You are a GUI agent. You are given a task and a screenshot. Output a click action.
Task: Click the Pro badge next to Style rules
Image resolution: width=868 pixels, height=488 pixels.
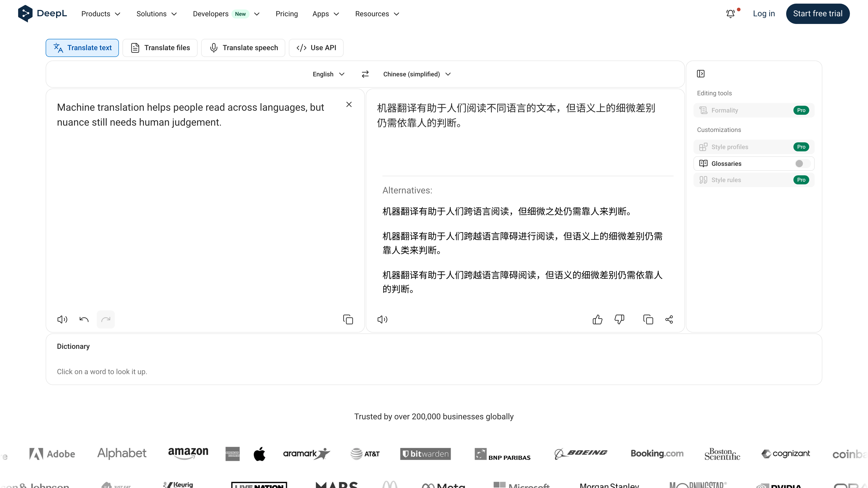[x=801, y=180]
